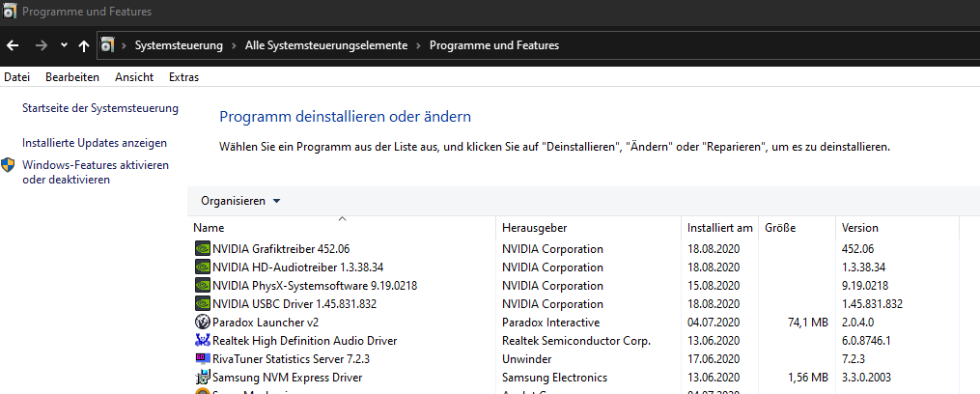Open the Organisieren dropdown
This screenshot has width=980, height=394.
(x=240, y=202)
